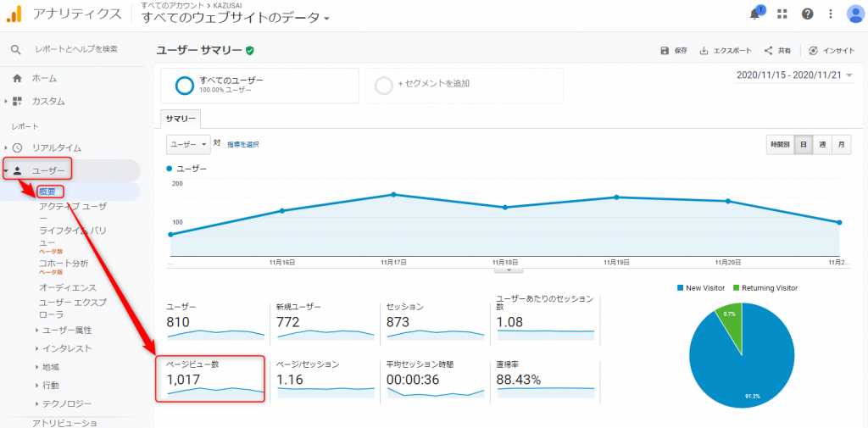This screenshot has height=428, width=868.
Task: Click the ユーザー 810 metric
Action: click(215, 322)
